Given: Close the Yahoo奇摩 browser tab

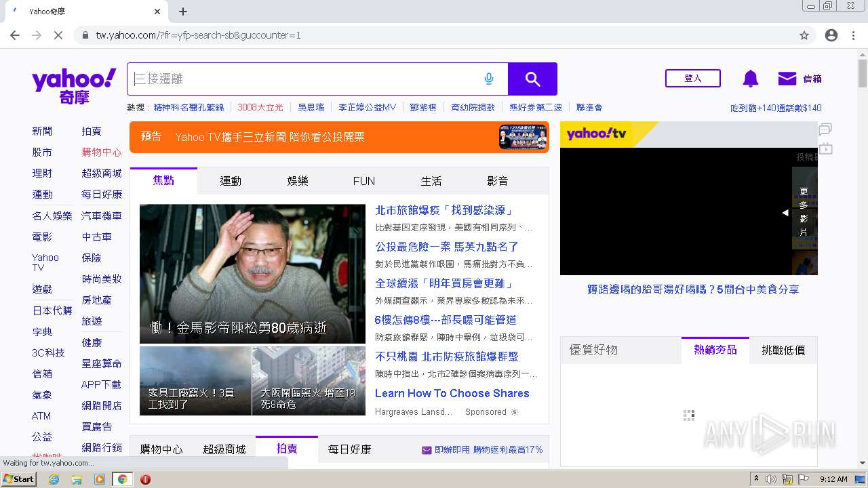Looking at the screenshot, I should click(157, 12).
